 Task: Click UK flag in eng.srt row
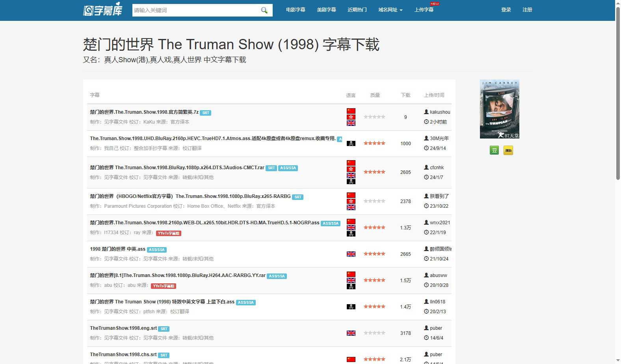click(x=351, y=333)
